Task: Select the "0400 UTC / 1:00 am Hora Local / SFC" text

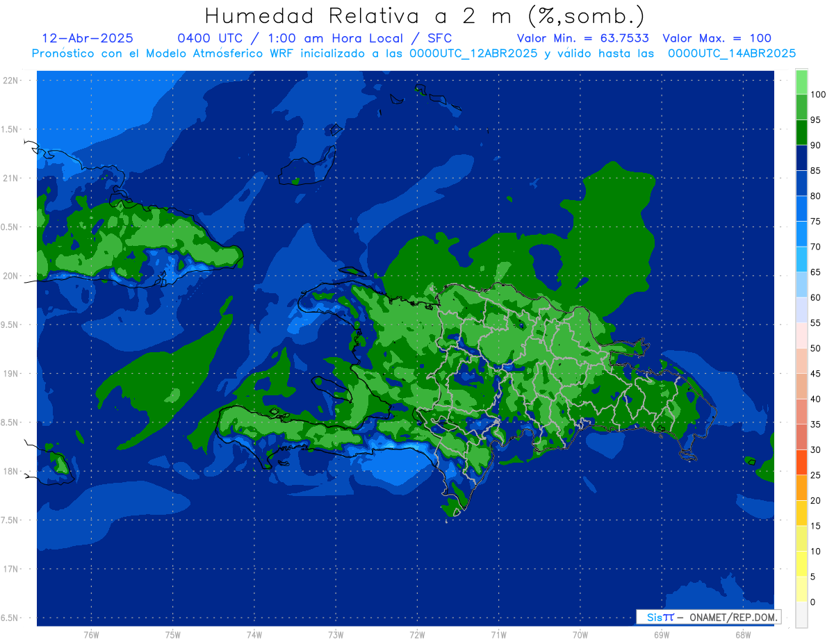Action: coord(314,38)
